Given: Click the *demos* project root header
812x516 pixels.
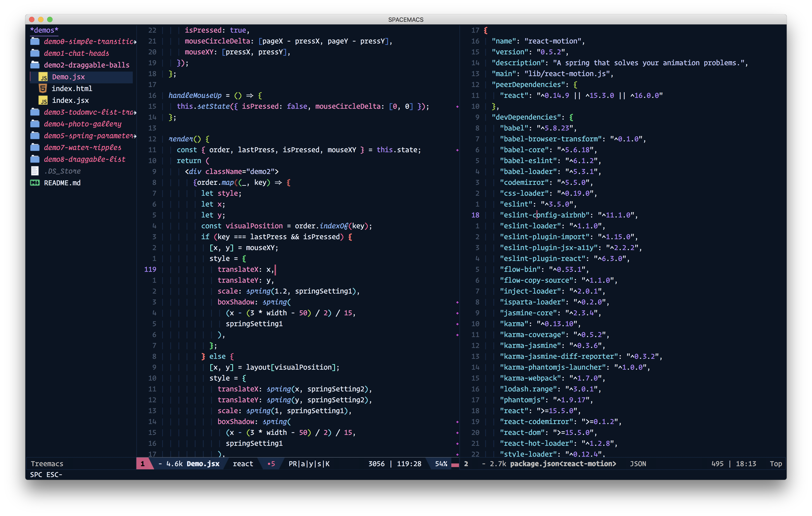Looking at the screenshot, I should pos(44,30).
